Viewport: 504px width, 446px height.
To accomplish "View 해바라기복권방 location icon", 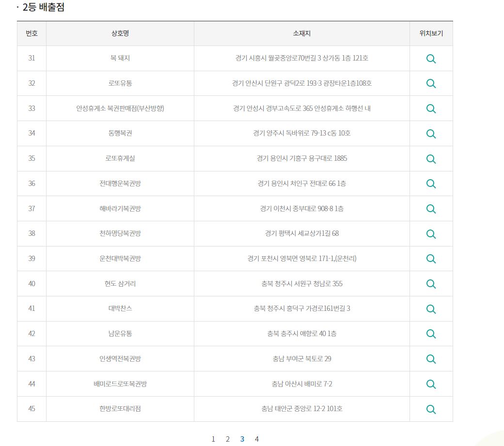I will pos(431,209).
